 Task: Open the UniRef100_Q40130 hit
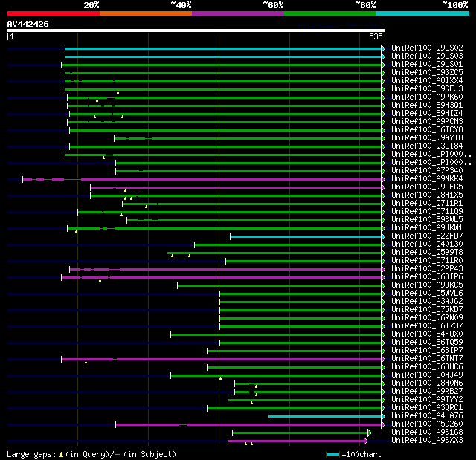point(427,244)
